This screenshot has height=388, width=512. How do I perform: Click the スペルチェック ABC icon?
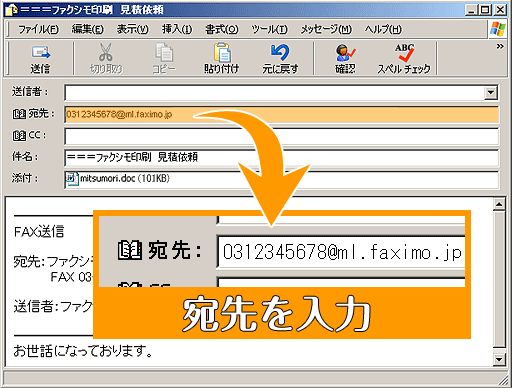coord(404,53)
